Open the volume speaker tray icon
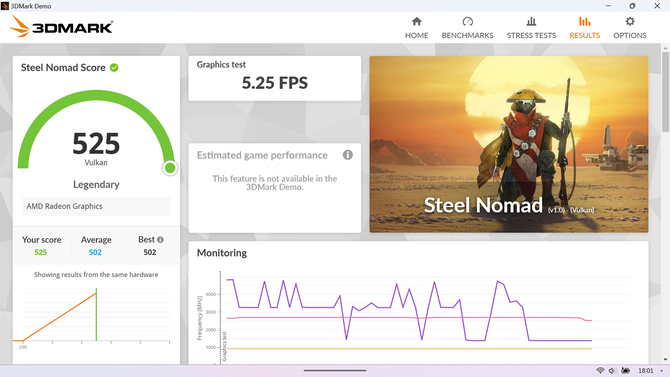The width and height of the screenshot is (670, 377). (x=612, y=370)
